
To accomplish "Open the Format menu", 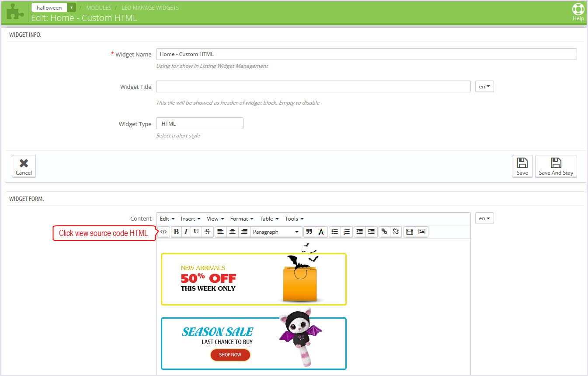I will (x=242, y=219).
